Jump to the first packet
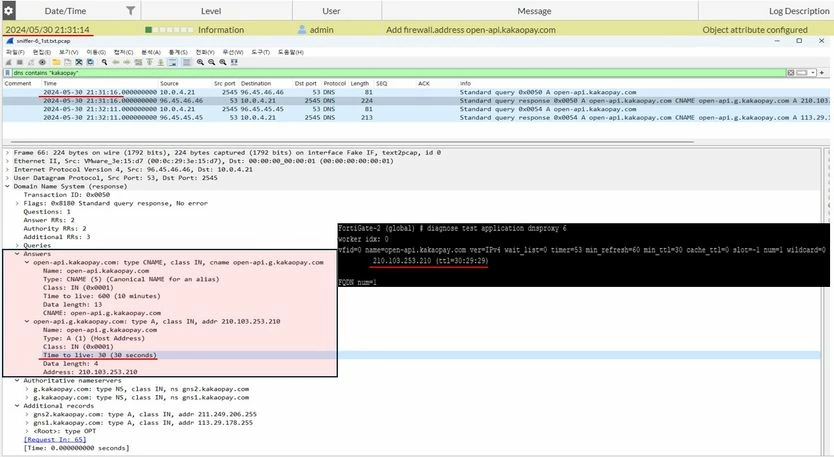 point(149,62)
